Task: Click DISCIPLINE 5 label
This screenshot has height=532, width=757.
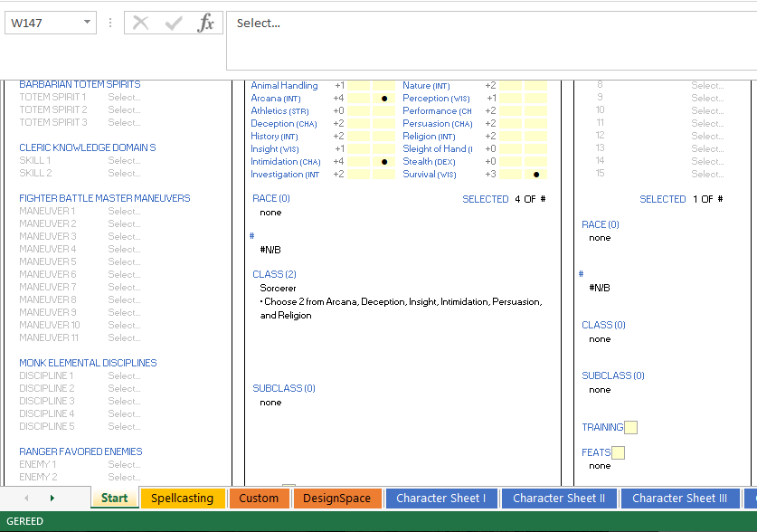Action: pyautogui.click(x=47, y=426)
